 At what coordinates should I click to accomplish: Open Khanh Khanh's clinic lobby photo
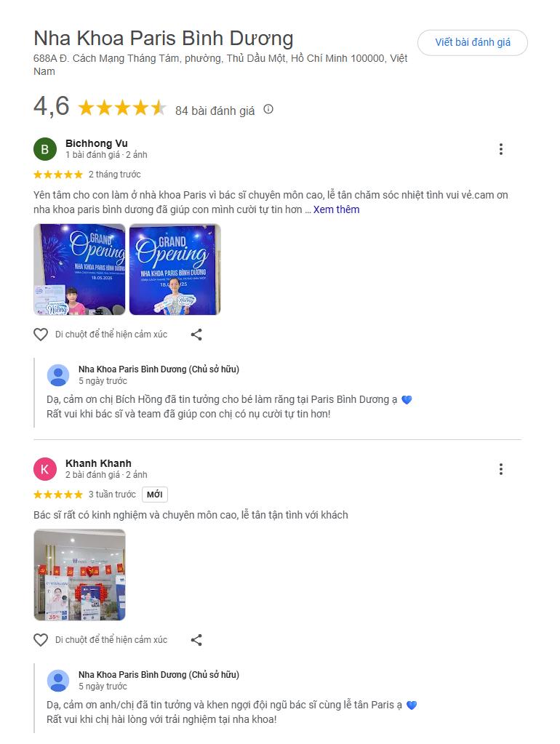click(80, 575)
